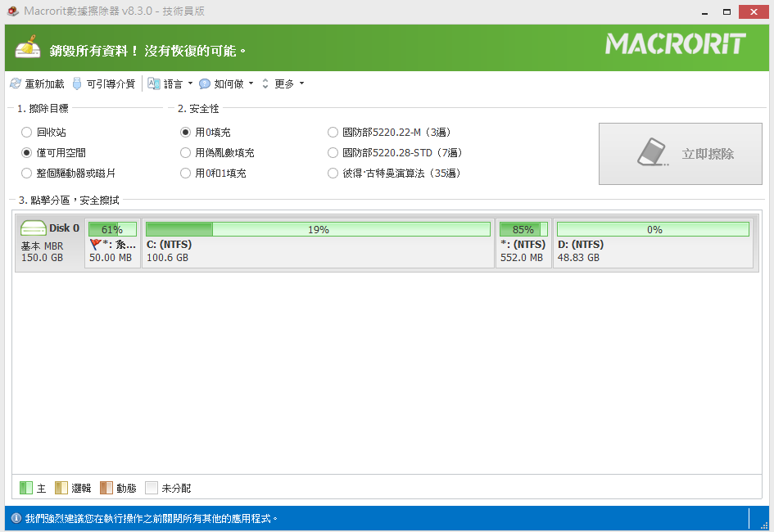This screenshot has width=774, height=532.
Task: Select the *: (NTFS) 552.0 MB partition label
Action: 523,245
